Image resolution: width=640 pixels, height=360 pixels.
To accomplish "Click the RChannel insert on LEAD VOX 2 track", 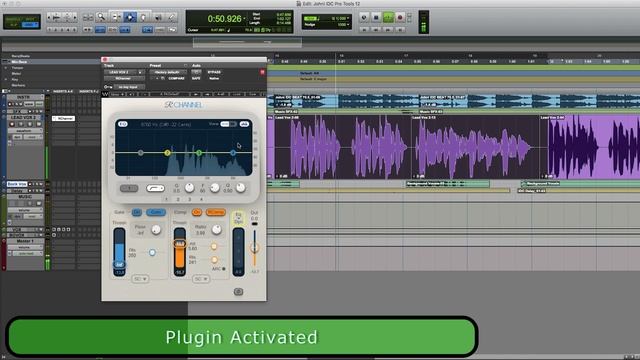I will click(64, 118).
